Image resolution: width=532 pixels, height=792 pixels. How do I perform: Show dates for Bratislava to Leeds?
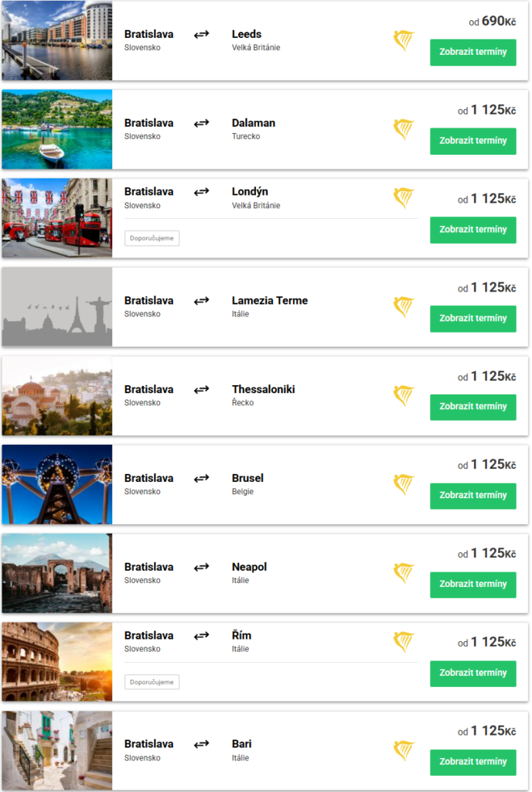(472, 53)
